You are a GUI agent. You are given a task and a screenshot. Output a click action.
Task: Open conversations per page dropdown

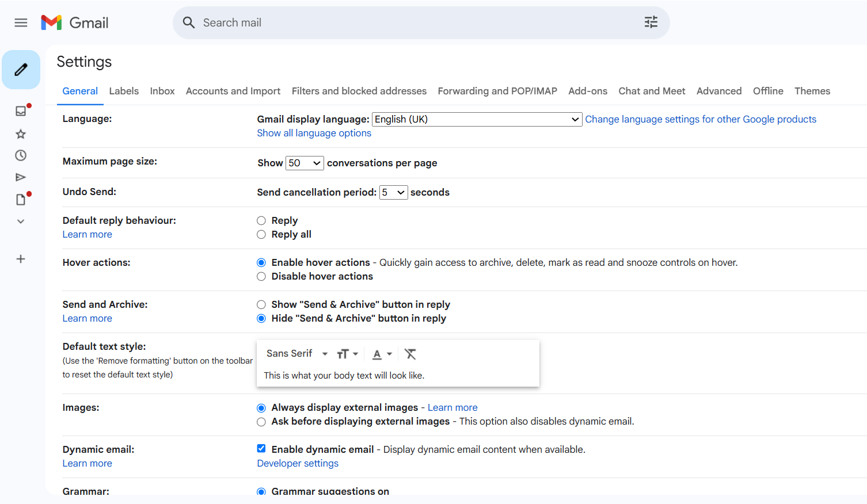305,163
